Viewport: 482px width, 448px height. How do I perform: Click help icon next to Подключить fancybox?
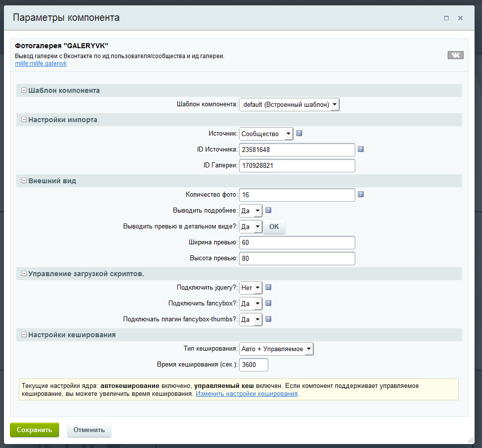(x=268, y=303)
